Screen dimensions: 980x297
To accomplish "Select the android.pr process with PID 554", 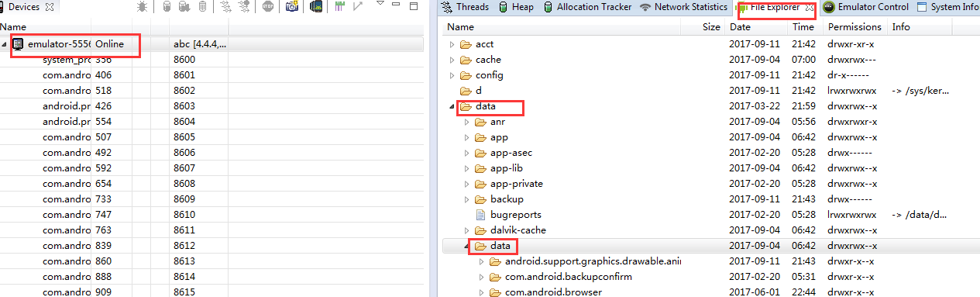I will click(211, 122).
